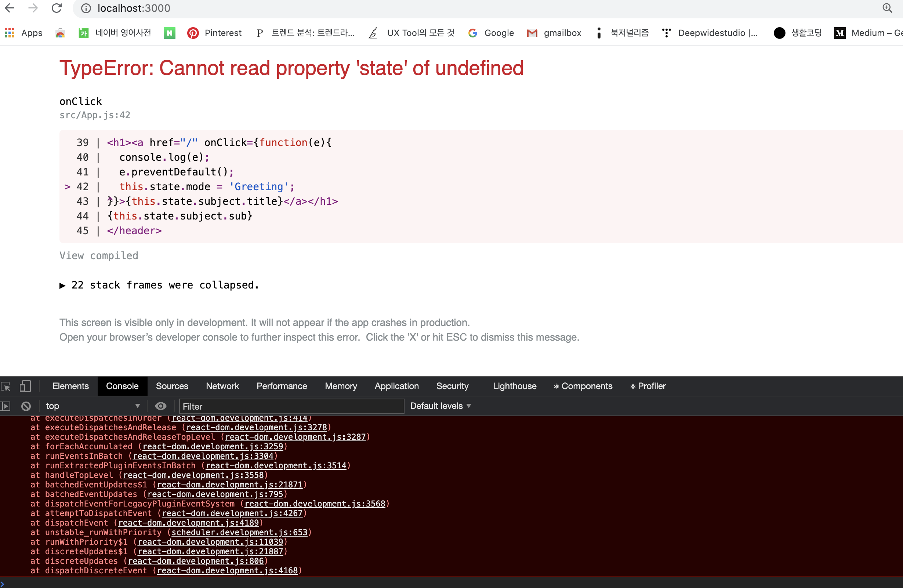The width and height of the screenshot is (903, 588).
Task: Expand the 22 collapsed stack frames
Action: (x=159, y=285)
